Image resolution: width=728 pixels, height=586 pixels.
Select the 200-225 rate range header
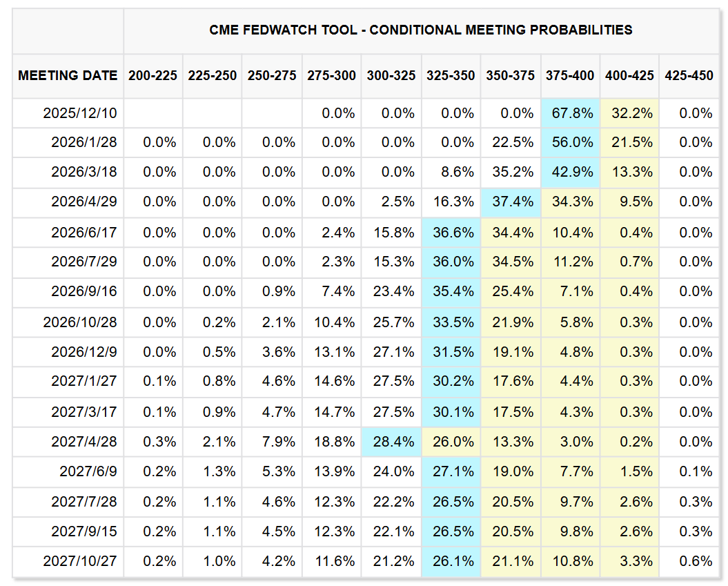[153, 75]
